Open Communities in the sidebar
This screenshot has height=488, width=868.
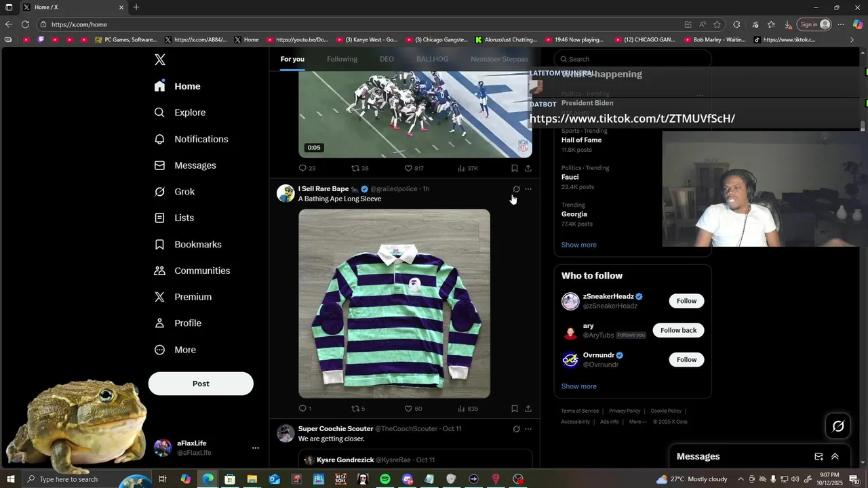(193, 270)
